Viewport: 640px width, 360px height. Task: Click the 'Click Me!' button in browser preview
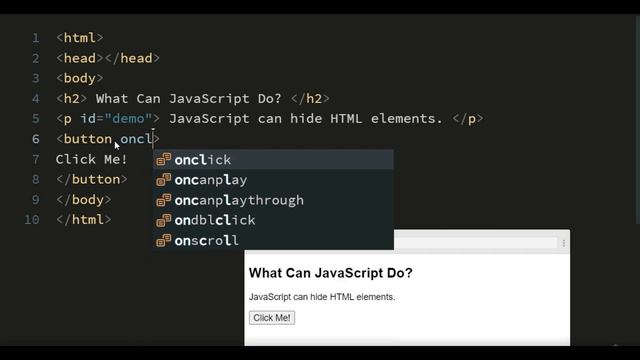(272, 318)
